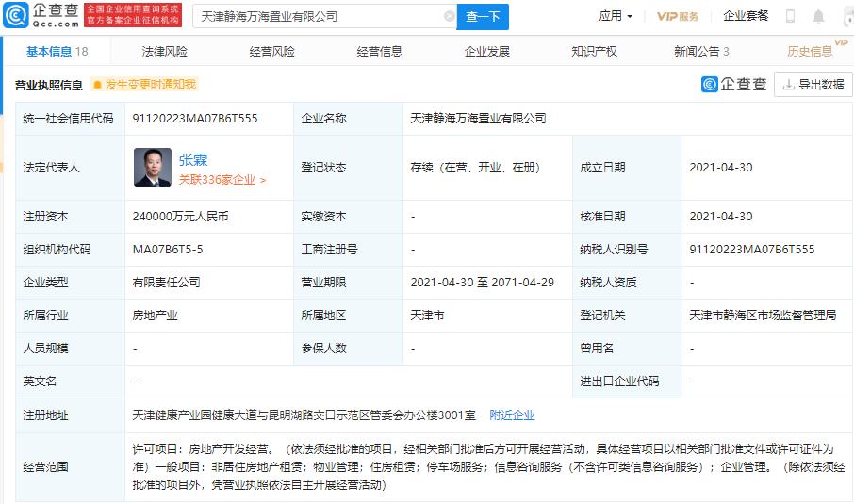This screenshot has height=504, width=854.
Task: Click the 注册资本 label cell
Action: pyautogui.click(x=71, y=216)
